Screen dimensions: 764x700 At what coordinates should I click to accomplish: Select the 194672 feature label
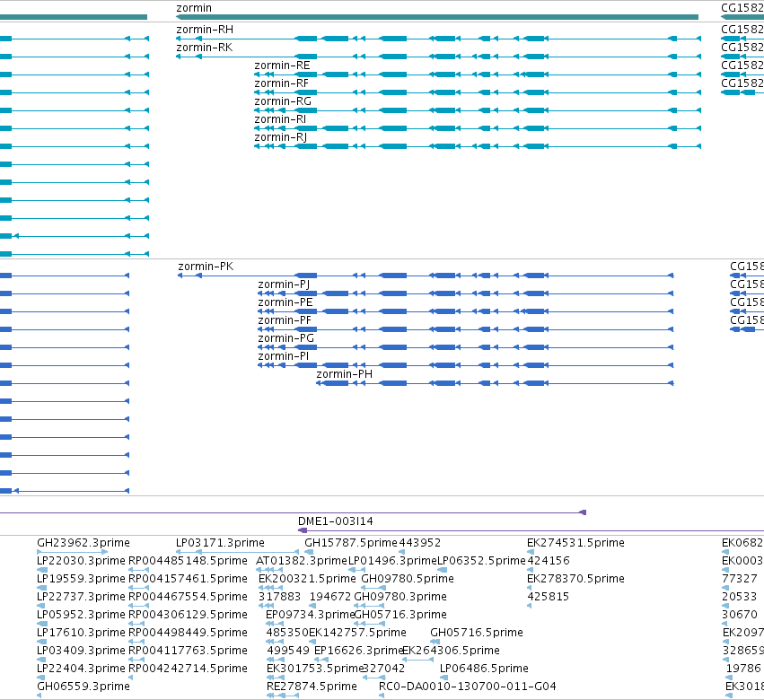pos(330,597)
